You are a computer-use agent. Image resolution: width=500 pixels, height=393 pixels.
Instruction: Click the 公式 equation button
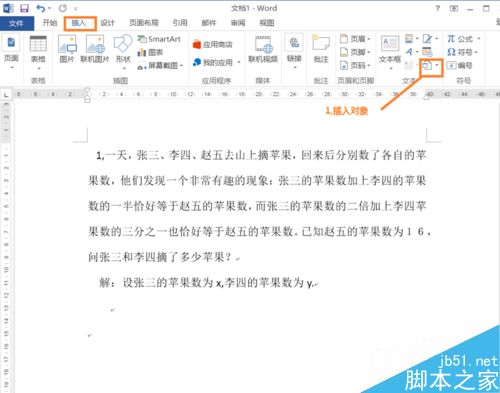[464, 39]
